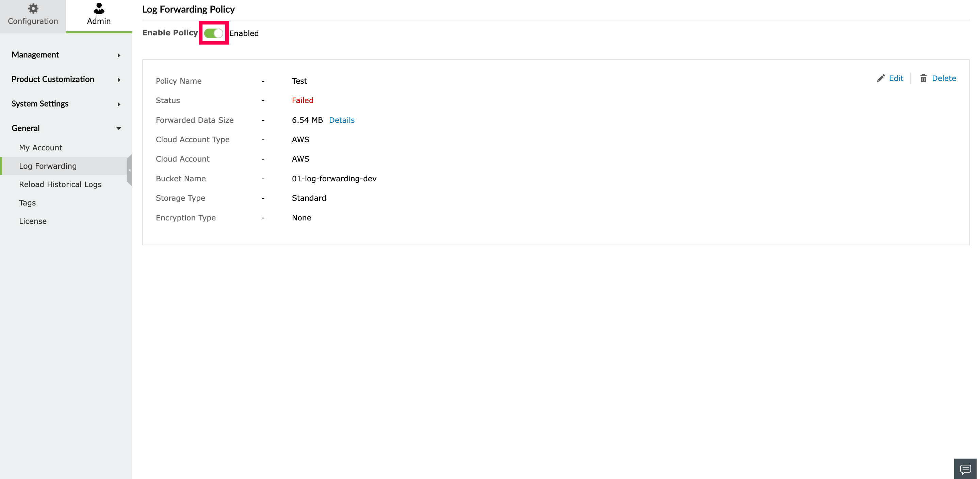Expand the Management section arrow
The height and width of the screenshot is (479, 980).
(119, 55)
